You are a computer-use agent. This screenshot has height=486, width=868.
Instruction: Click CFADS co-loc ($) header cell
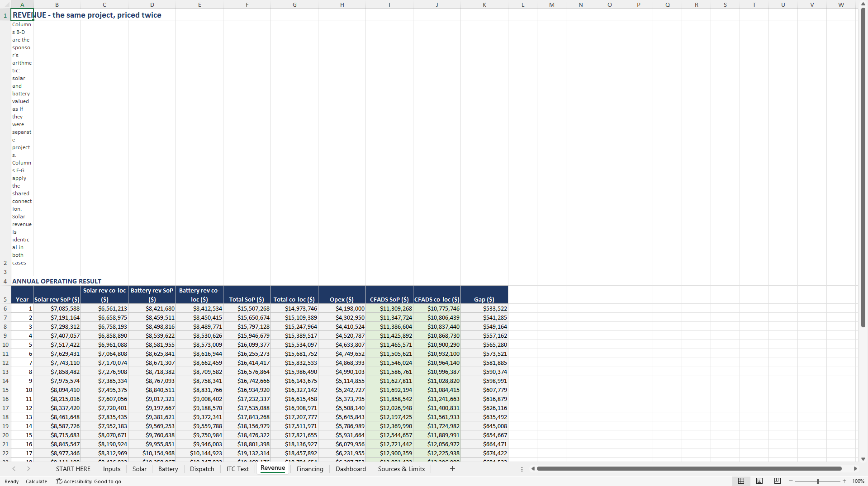coord(437,295)
